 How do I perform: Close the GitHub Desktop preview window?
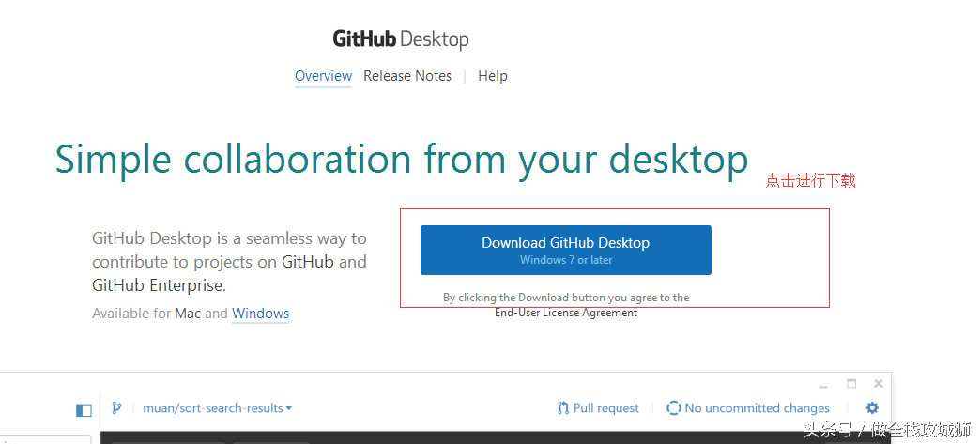tap(878, 383)
